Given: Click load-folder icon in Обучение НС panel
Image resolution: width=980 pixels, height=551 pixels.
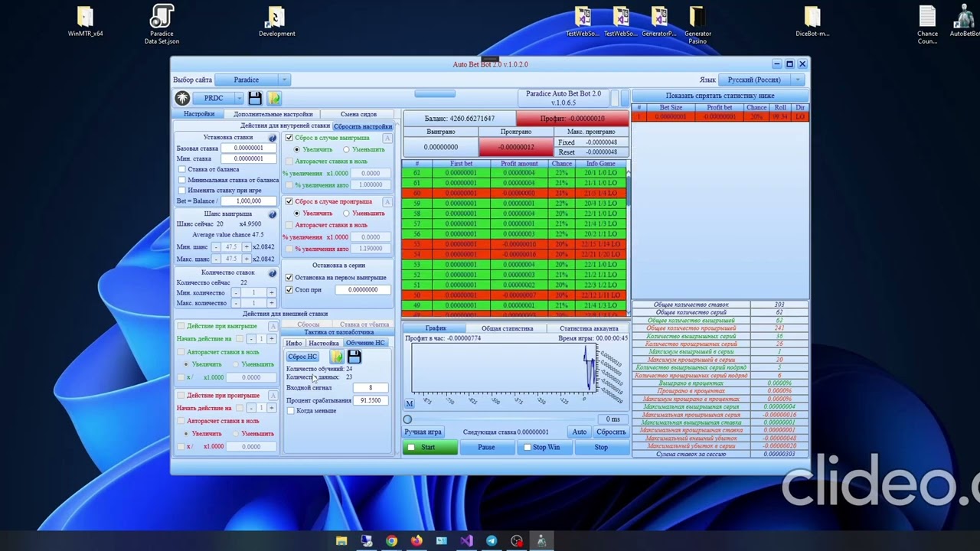Looking at the screenshot, I should tap(337, 357).
